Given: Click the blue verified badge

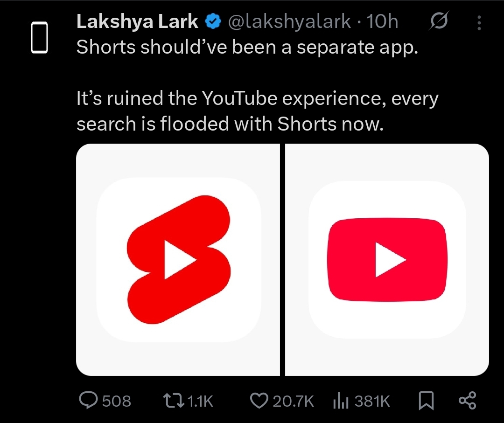Looking at the screenshot, I should tap(213, 22).
